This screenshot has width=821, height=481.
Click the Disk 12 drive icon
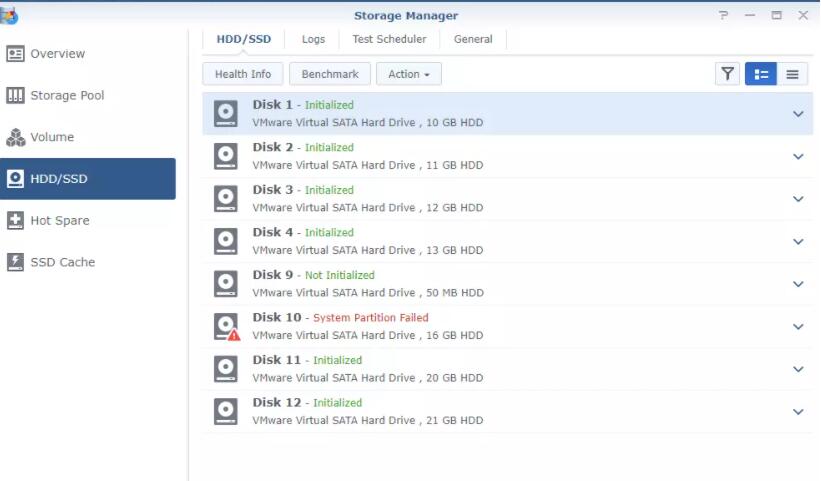[x=226, y=411]
